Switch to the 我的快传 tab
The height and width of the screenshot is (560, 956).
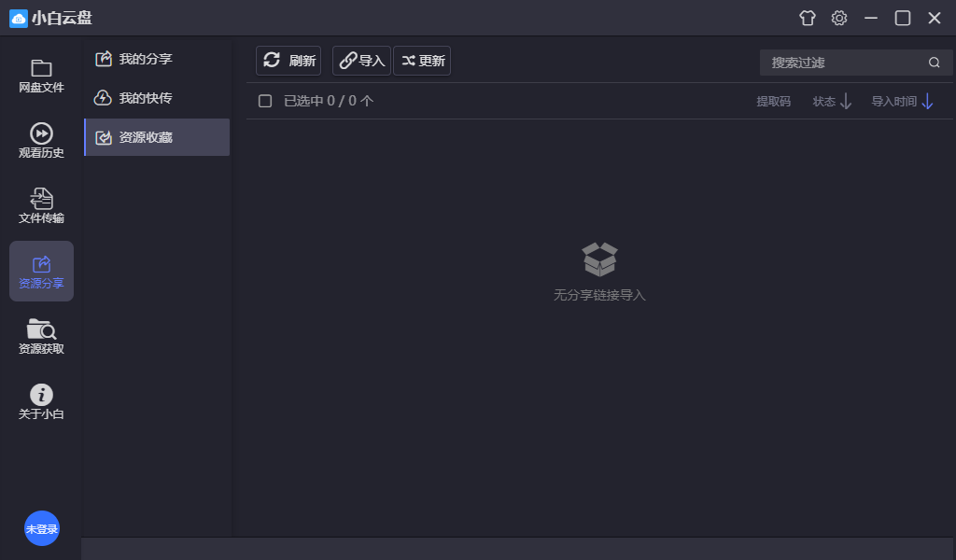point(145,97)
